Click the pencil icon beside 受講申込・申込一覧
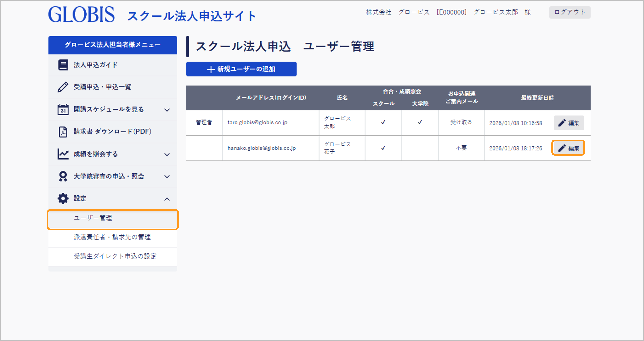Screen dimensions: 644x341 point(63,87)
